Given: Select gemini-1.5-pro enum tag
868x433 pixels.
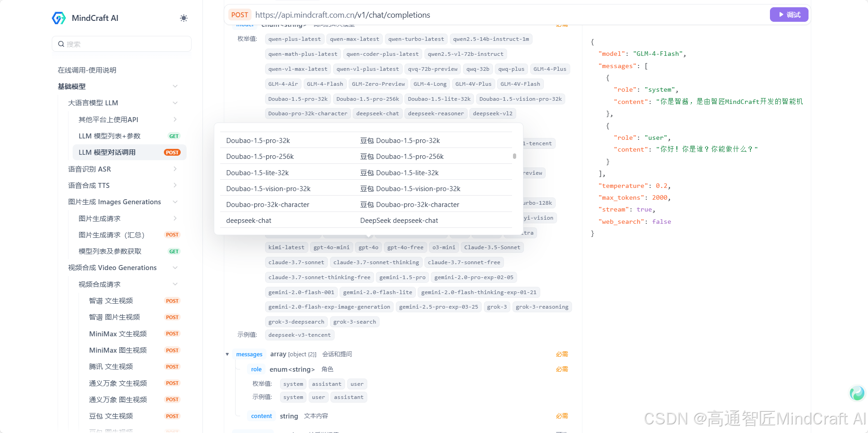Looking at the screenshot, I should tap(403, 277).
